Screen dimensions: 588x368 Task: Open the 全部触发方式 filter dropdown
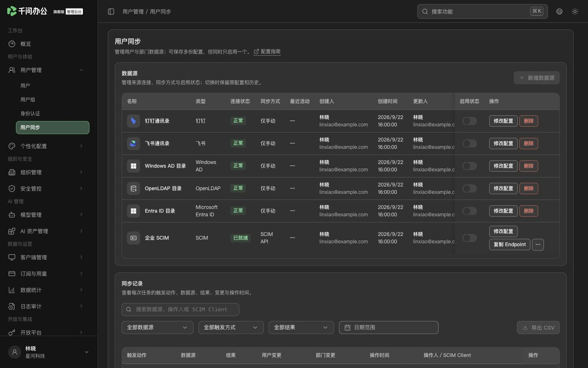pyautogui.click(x=231, y=328)
